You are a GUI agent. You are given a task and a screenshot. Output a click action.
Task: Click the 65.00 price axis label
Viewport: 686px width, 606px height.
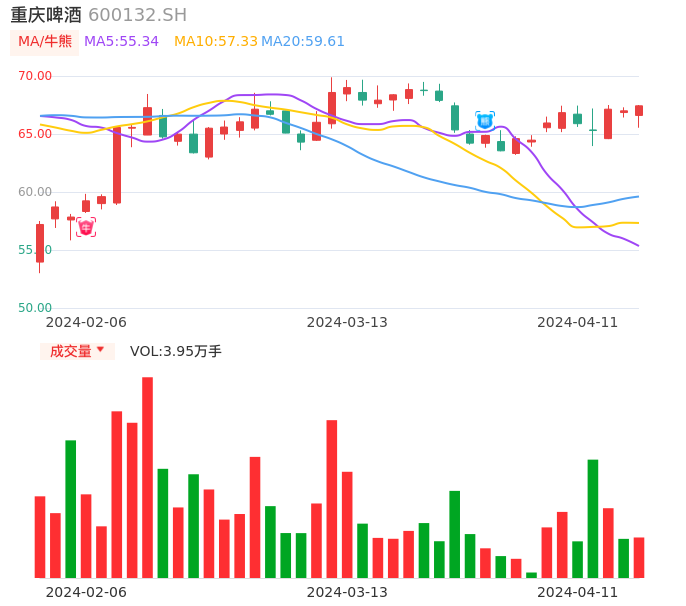point(35,134)
